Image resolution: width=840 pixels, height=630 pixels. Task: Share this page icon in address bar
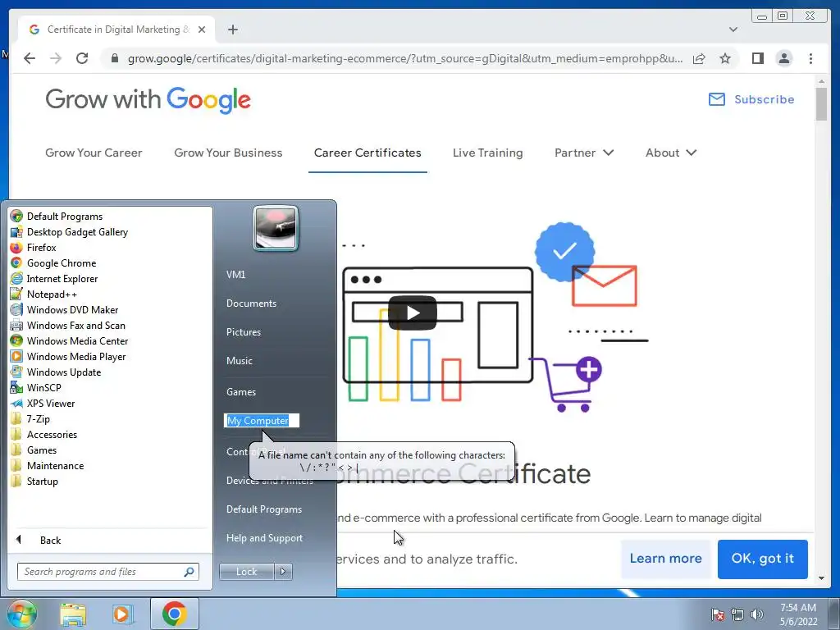pos(699,58)
